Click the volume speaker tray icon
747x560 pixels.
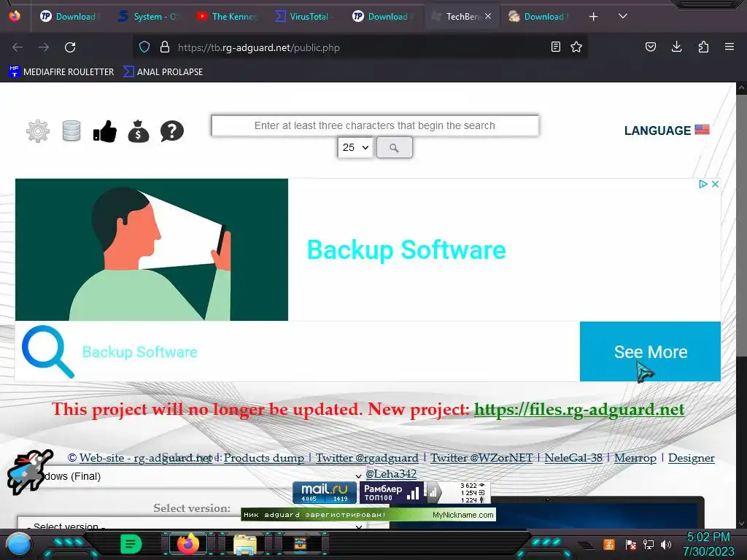(x=665, y=544)
